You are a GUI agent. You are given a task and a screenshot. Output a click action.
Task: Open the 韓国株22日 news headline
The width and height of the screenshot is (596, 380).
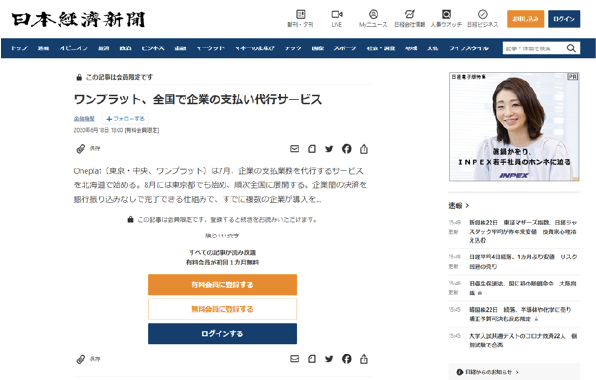point(520,314)
